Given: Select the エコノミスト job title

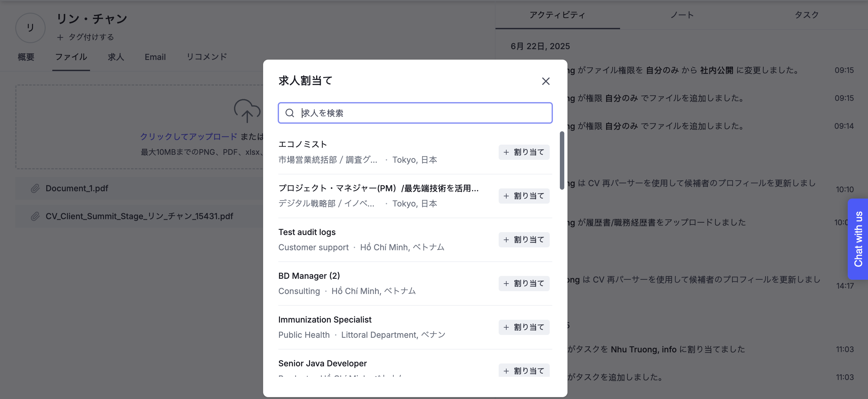Looking at the screenshot, I should (x=302, y=144).
